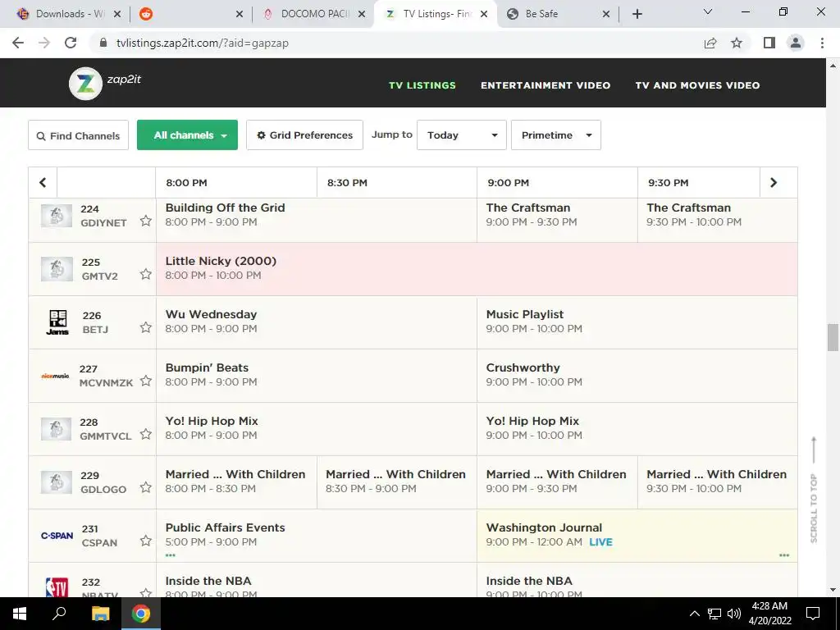Image resolution: width=840 pixels, height=630 pixels.
Task: Click the C-SPAN channel logo
Action: (57, 536)
